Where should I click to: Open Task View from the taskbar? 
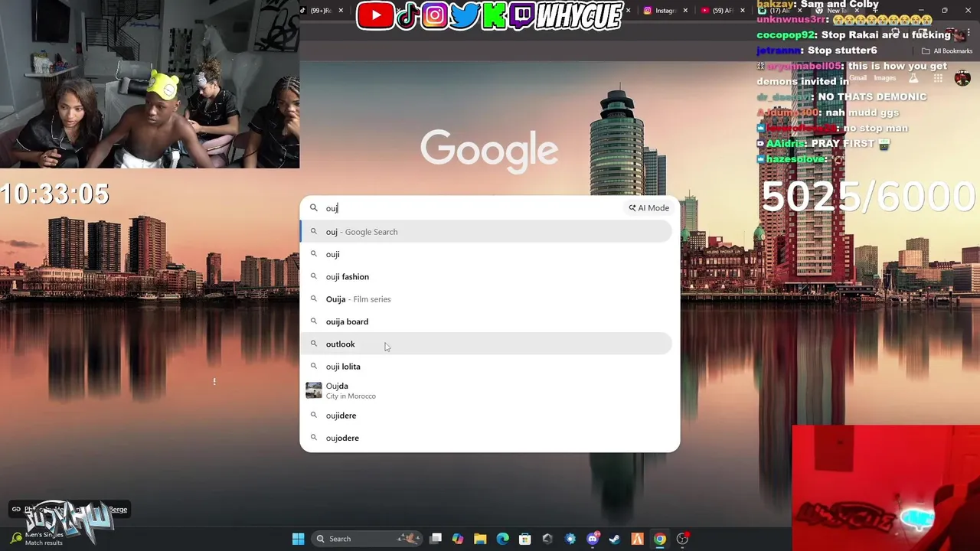click(436, 539)
